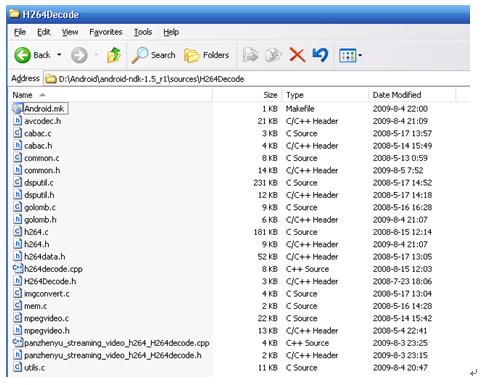Select the golomb.h file icon

pyautogui.click(x=18, y=219)
